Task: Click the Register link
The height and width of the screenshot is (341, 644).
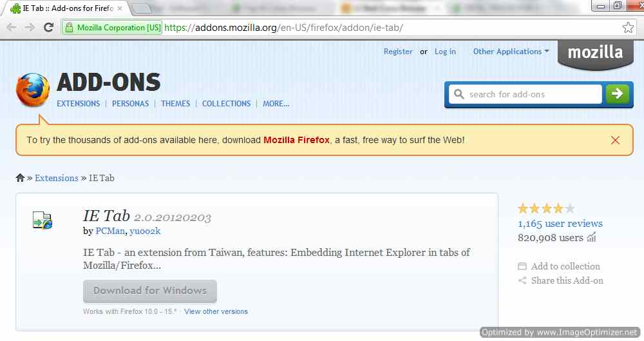Action: (398, 52)
